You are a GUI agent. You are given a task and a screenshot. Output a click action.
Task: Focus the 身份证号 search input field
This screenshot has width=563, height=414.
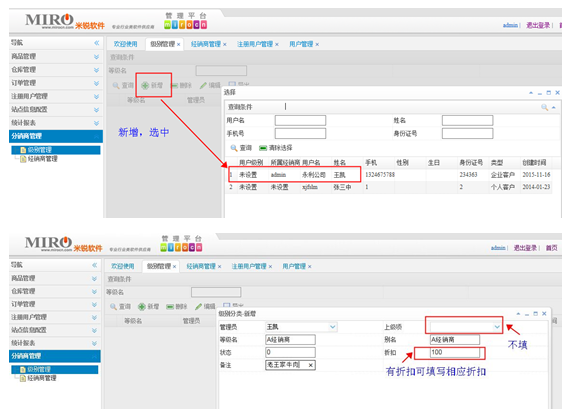coord(467,134)
